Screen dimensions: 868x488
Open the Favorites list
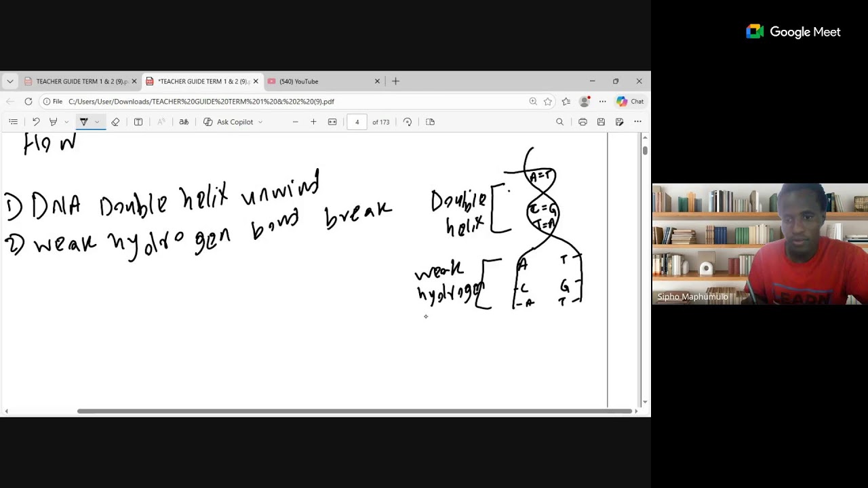click(x=566, y=102)
